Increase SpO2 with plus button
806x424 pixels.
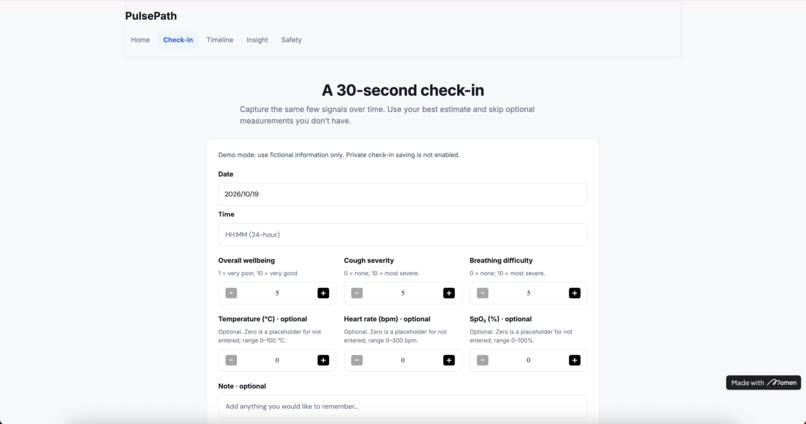tap(575, 360)
